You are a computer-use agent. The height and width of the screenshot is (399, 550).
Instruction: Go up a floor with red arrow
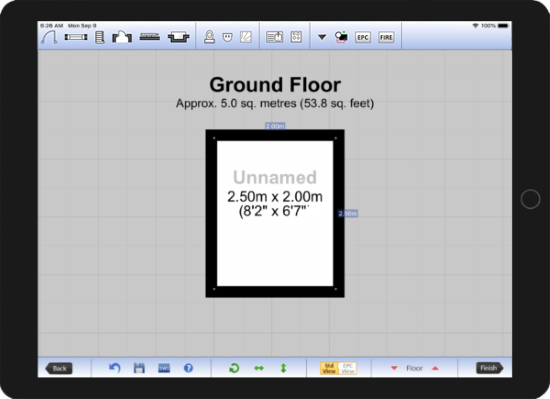(435, 368)
